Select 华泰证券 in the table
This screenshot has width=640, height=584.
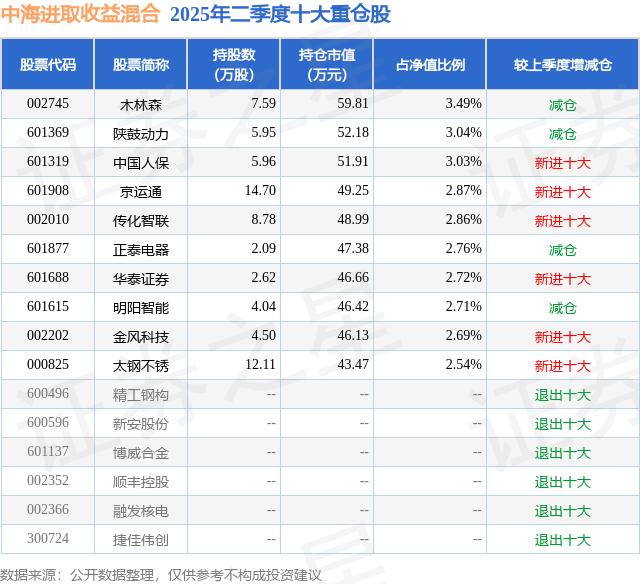click(141, 279)
